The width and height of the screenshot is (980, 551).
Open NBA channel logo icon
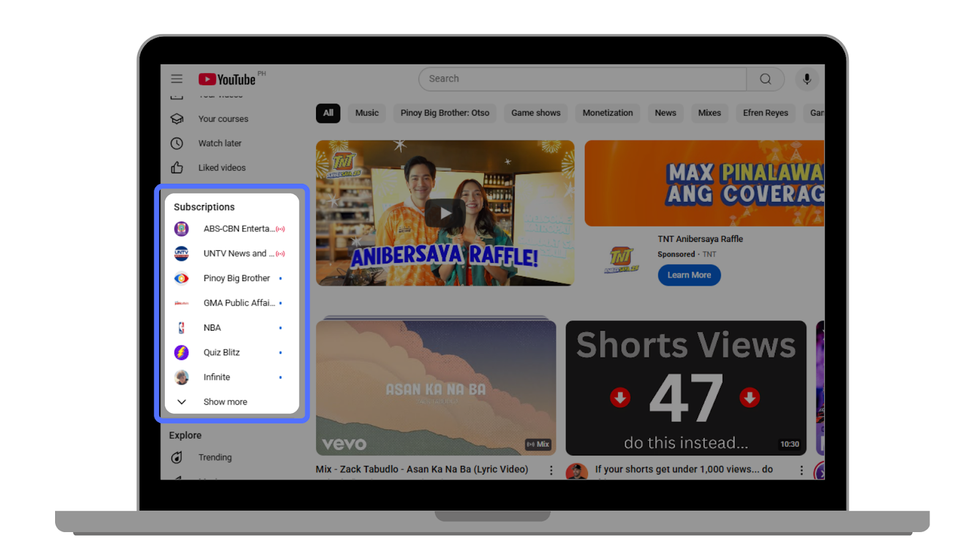click(x=181, y=328)
